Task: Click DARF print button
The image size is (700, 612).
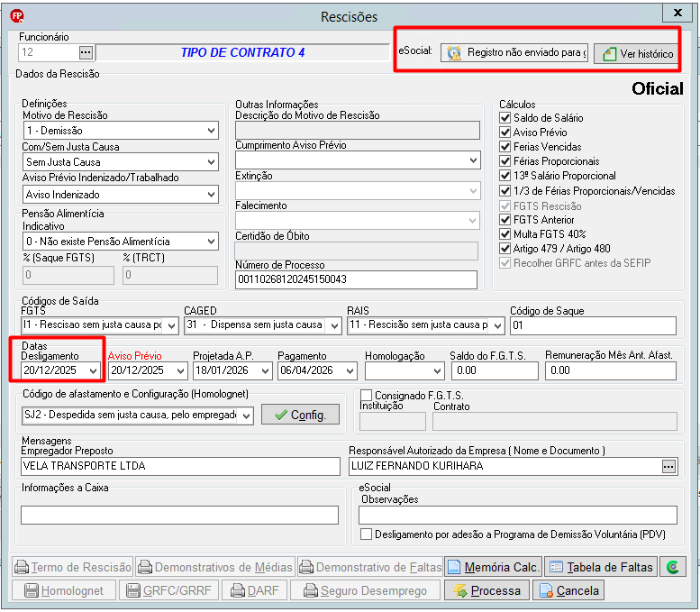Action: click(x=254, y=590)
